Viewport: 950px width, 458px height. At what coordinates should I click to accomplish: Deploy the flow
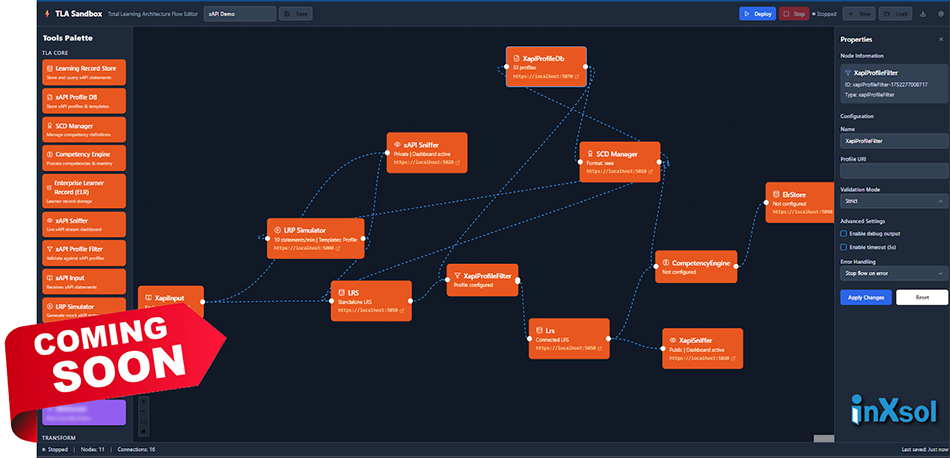pyautogui.click(x=757, y=13)
